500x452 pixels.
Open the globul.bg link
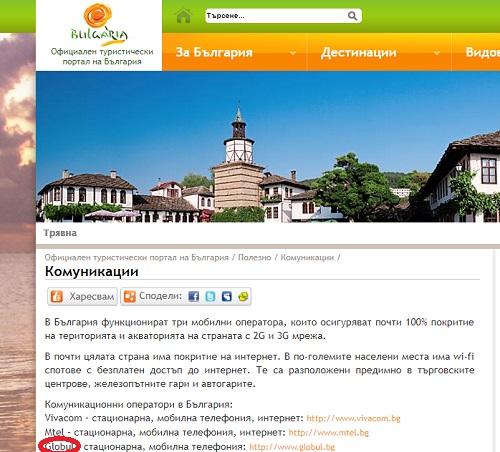pos(292,447)
